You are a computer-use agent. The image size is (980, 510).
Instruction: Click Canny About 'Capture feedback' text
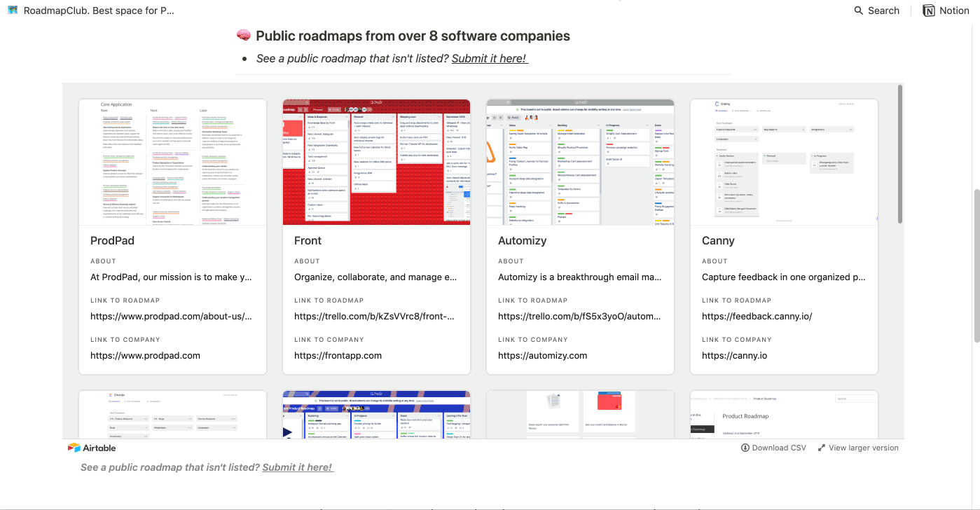pyautogui.click(x=782, y=277)
